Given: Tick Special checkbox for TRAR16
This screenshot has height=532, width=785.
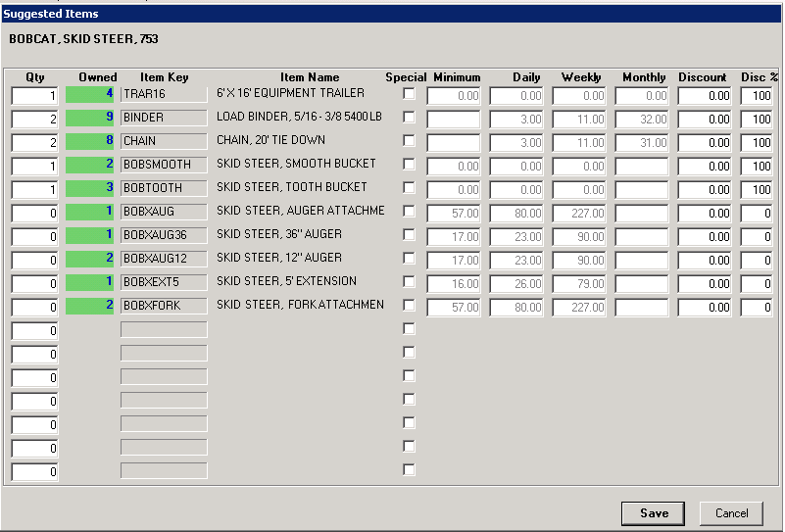Looking at the screenshot, I should (x=409, y=94).
